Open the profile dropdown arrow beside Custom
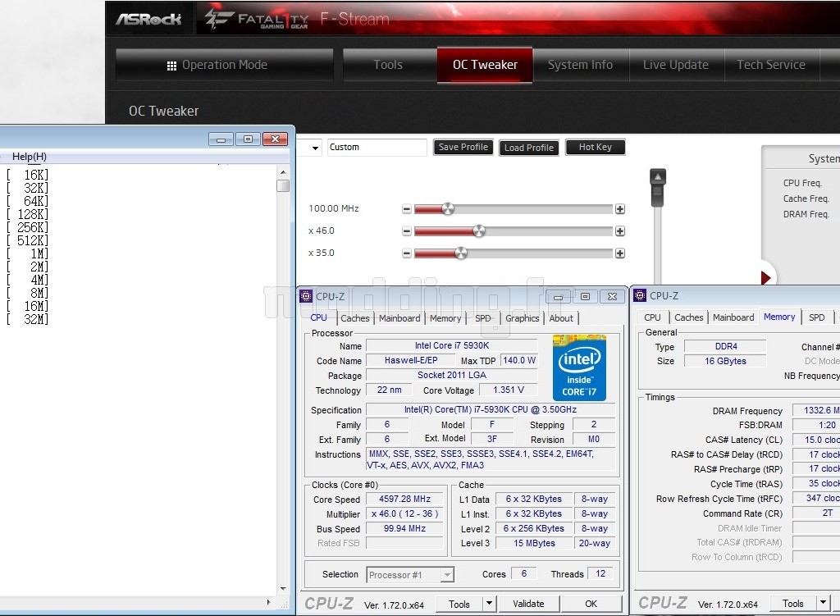Viewport: 840px width, 616px height. (x=315, y=148)
